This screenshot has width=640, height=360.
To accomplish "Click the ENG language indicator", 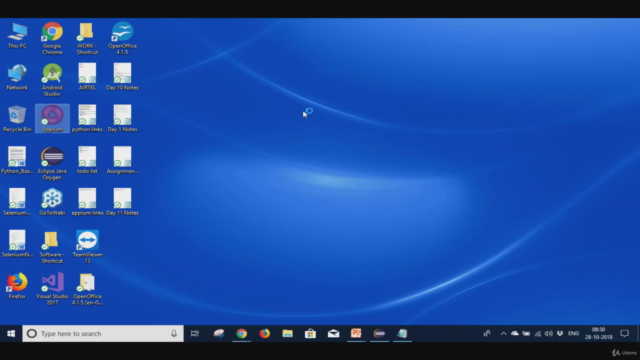I will tap(573, 333).
